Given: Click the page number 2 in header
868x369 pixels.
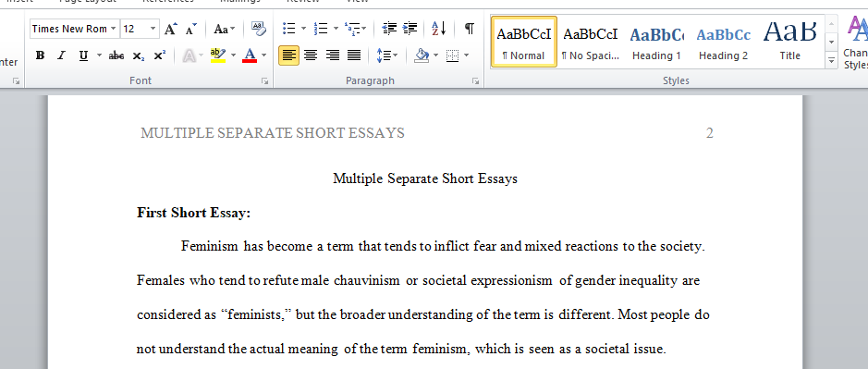Looking at the screenshot, I should point(709,133).
